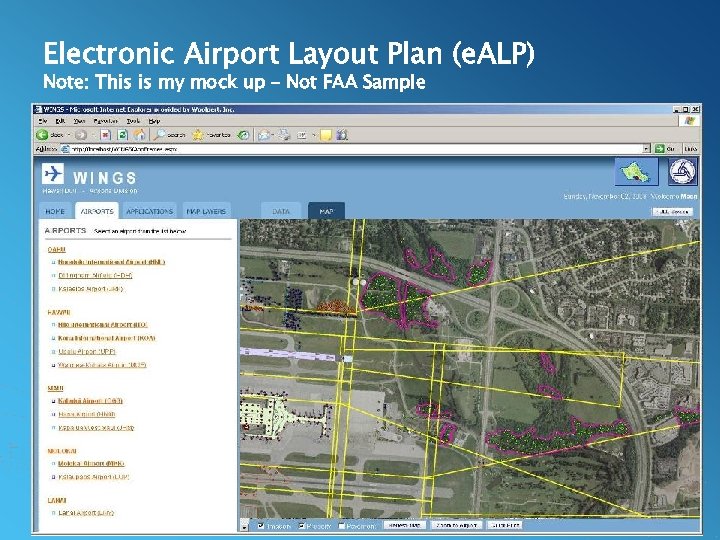720x540 pixels.
Task: Open the Back button history dropdown arrow
Action: 69,135
